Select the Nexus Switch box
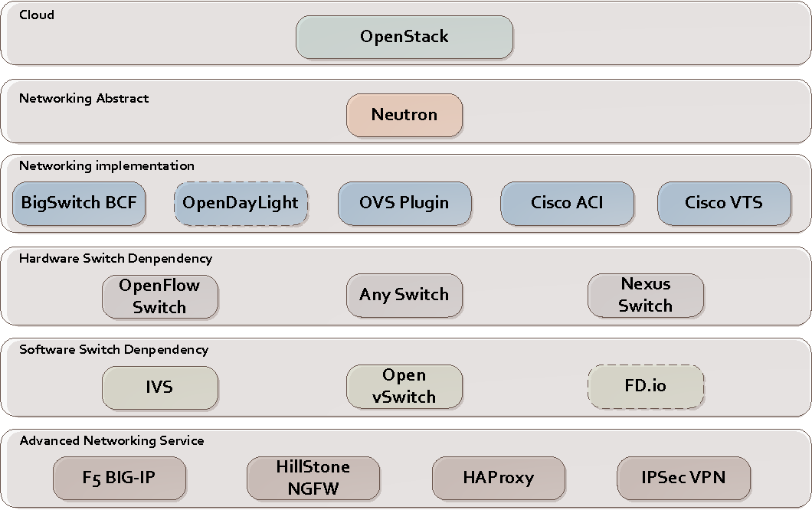Viewport: 812px width, 510px height. coord(646,295)
